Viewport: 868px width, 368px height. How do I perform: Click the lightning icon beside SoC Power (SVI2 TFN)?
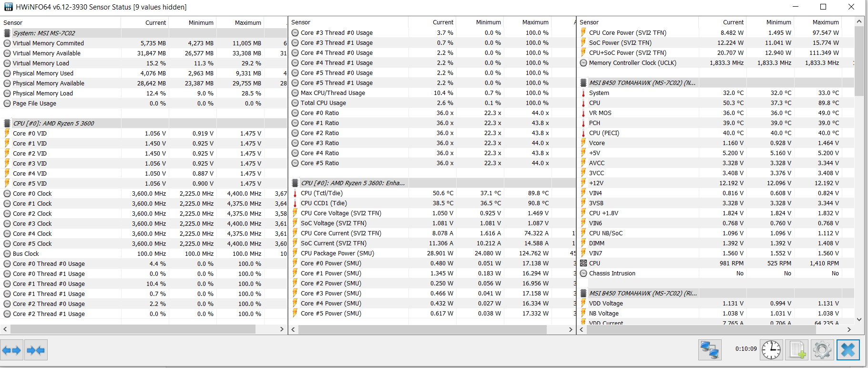pyautogui.click(x=583, y=43)
